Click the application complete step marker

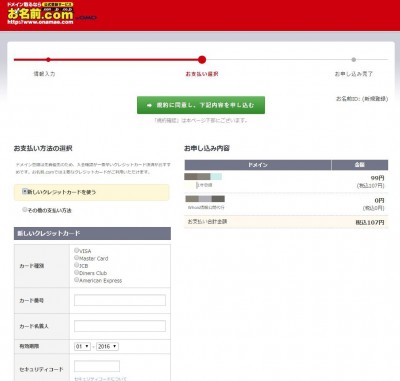(354, 60)
